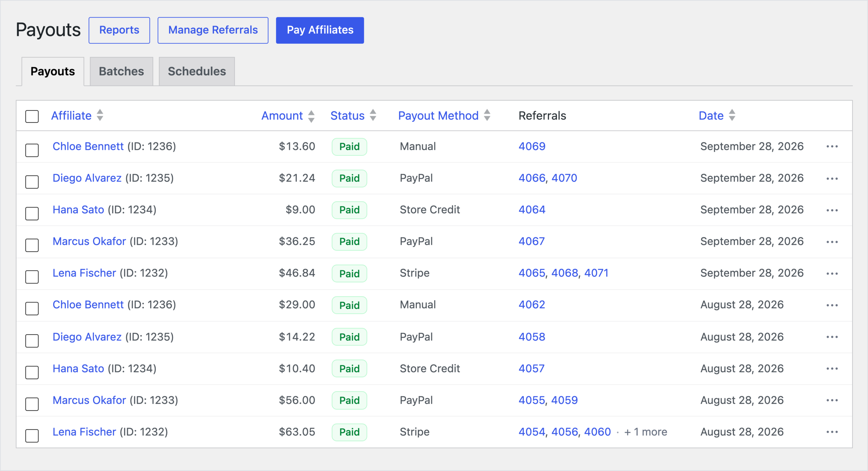This screenshot has width=868, height=471.
Task: Click Store Credit method in Hana Sato $10.40 row
Action: 430,368
